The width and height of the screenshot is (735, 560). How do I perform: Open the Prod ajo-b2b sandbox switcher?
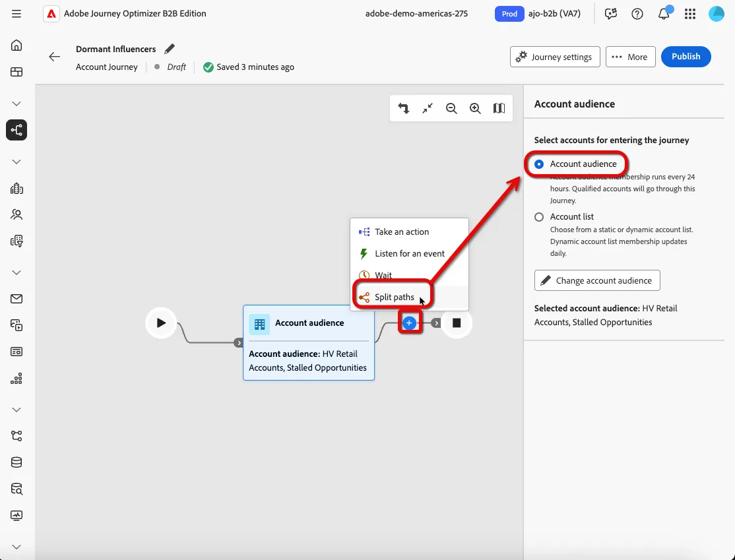click(x=538, y=14)
